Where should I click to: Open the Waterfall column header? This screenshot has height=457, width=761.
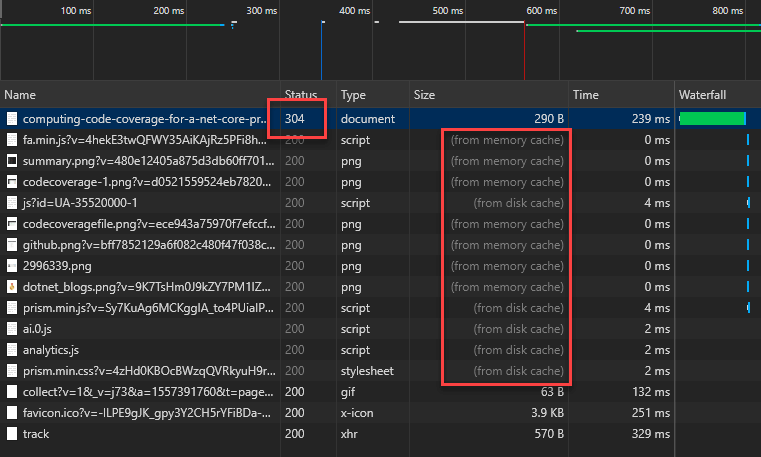(703, 95)
